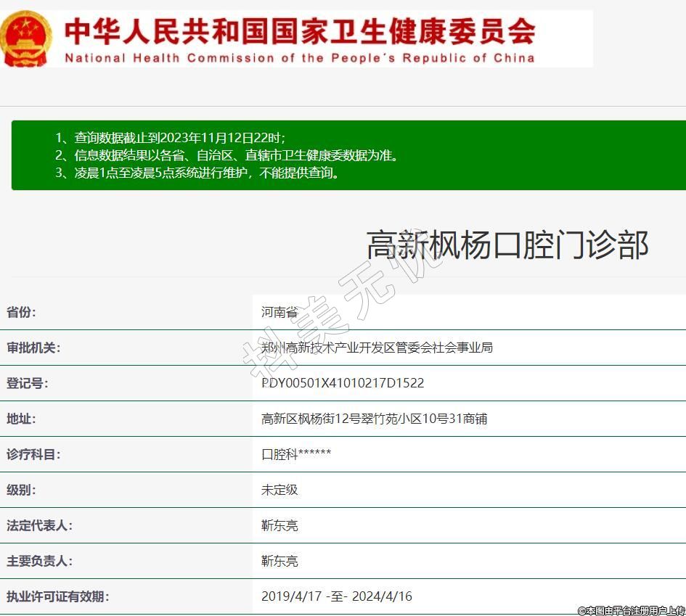Viewport: 686px width, 616px height.
Task: Select the 审批机关 field label
Action: tap(33, 348)
